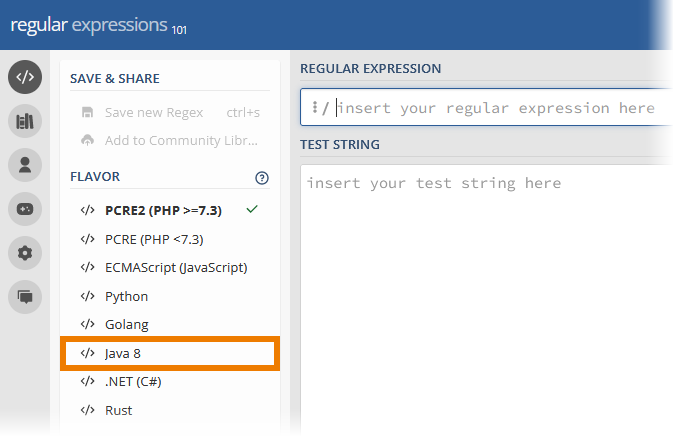
Task: Open the account profile sidebar icon
Action: pos(25,165)
